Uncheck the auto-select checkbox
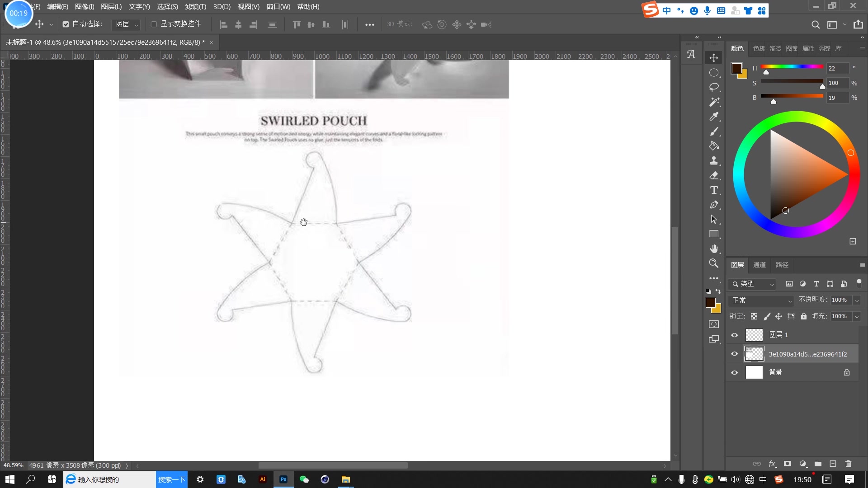 66,24
